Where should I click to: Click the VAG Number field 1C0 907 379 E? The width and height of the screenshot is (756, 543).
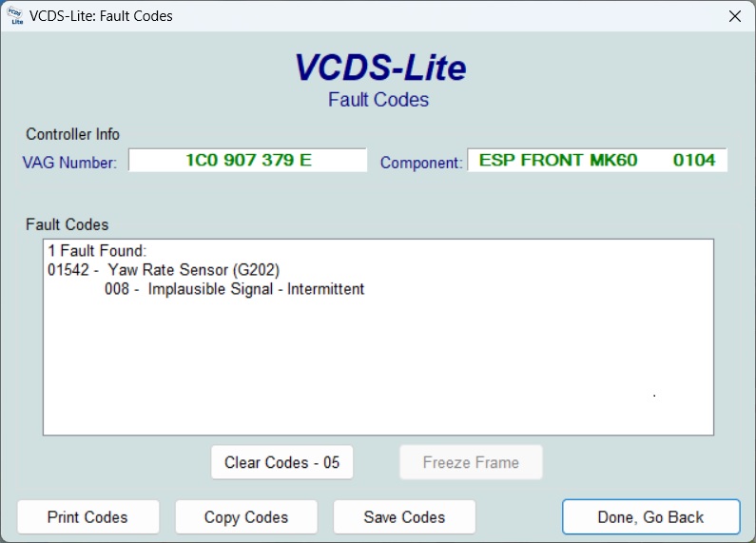tap(248, 160)
